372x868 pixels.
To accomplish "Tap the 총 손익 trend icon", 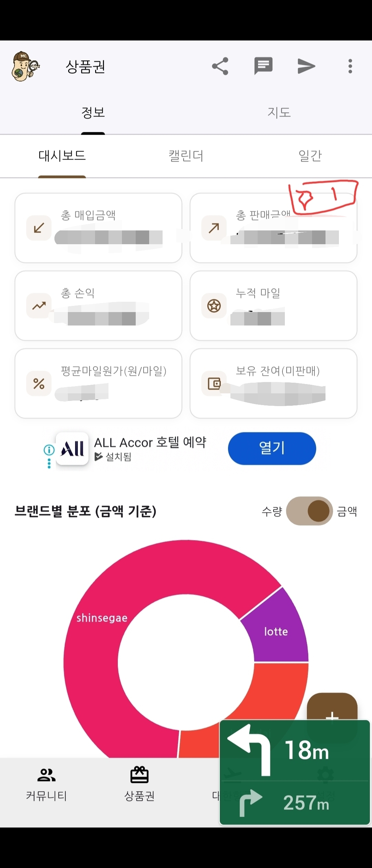I will (x=39, y=306).
